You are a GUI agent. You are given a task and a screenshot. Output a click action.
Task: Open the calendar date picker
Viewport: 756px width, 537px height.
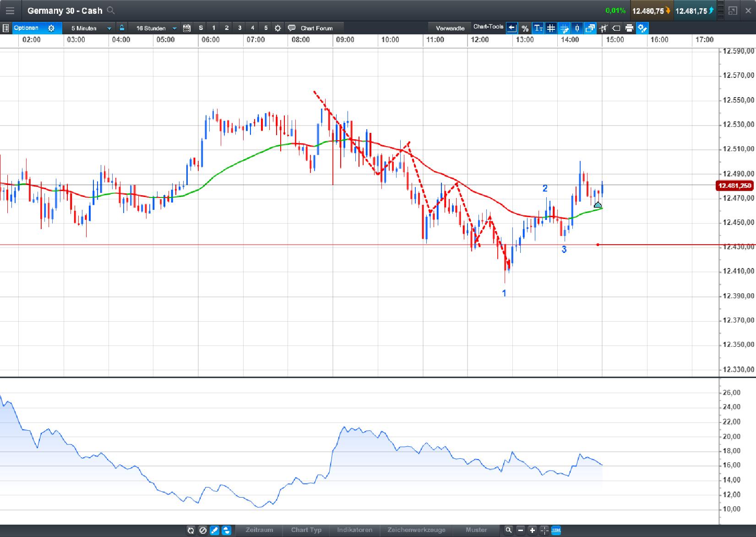point(186,28)
